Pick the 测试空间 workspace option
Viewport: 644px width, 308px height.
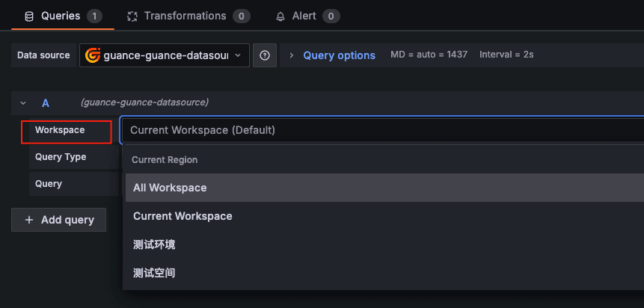(154, 273)
